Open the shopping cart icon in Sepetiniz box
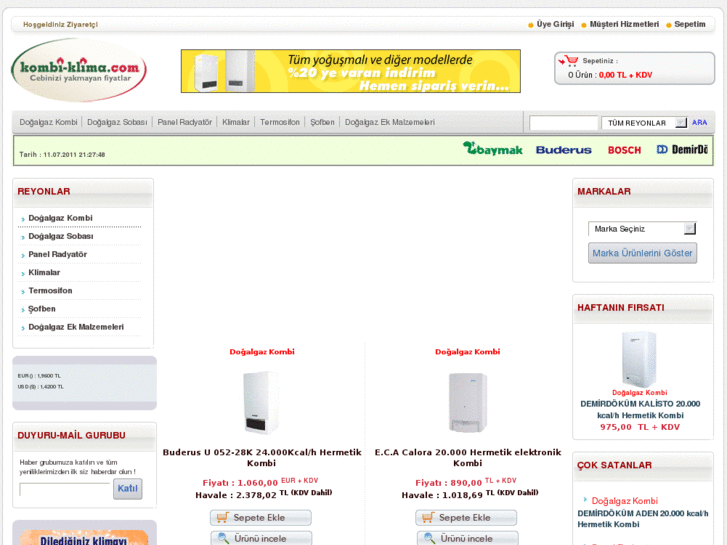The height and width of the screenshot is (545, 727). click(568, 61)
